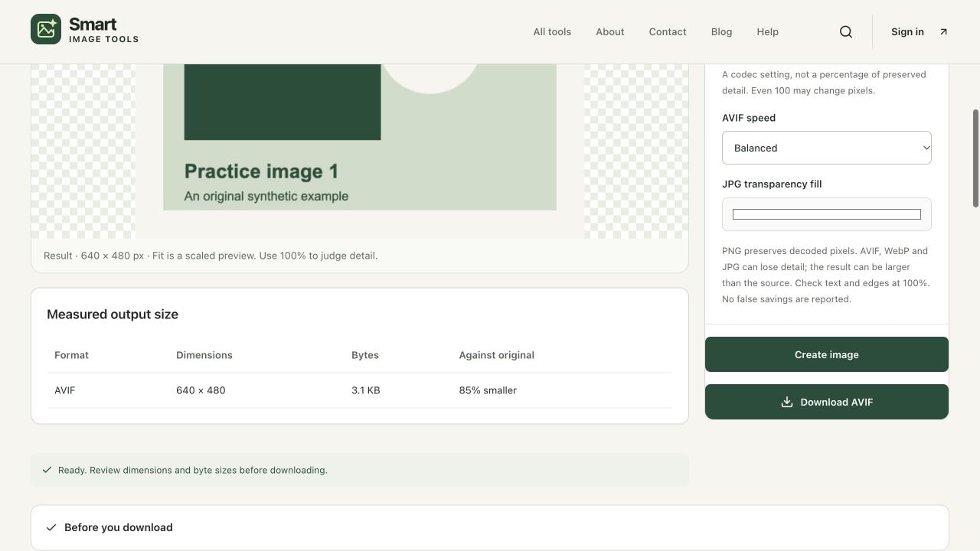
Task: Click the Dimensions column header
Action: coord(204,355)
